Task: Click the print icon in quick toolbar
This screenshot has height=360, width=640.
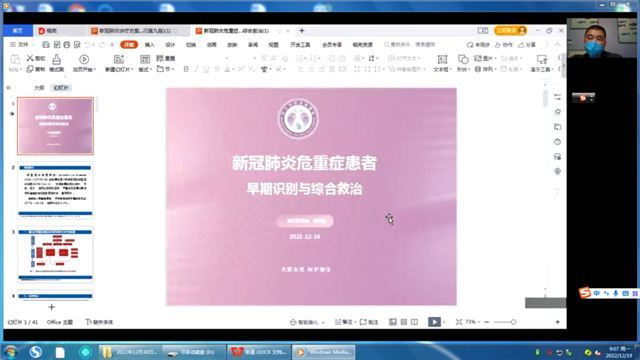Action: click(x=67, y=44)
